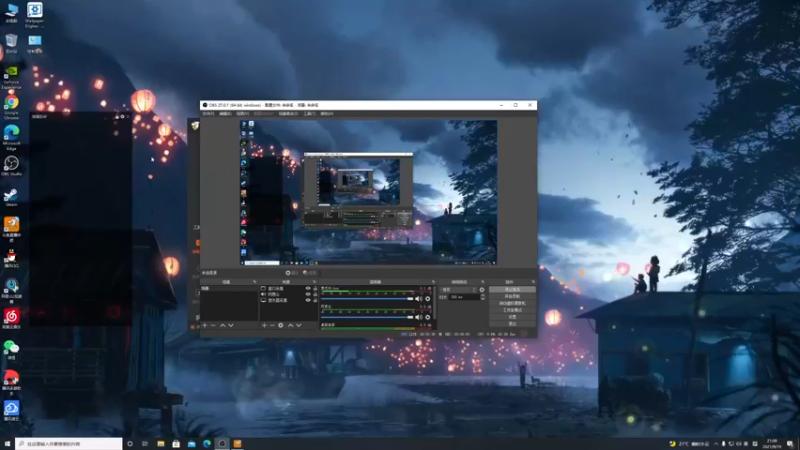Mute first mixer channel via speaker icon
800x450 pixels.
tap(418, 299)
